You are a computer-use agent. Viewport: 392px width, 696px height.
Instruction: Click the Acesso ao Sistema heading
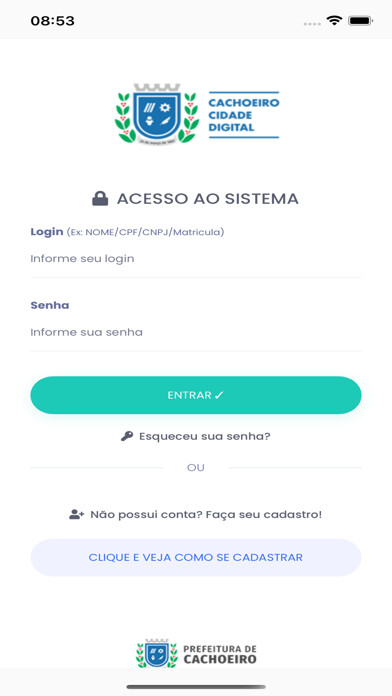pyautogui.click(x=208, y=198)
